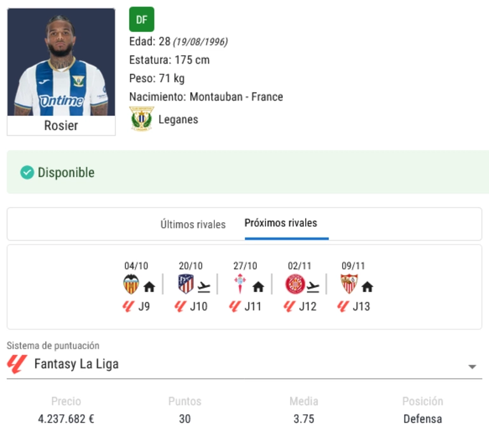Click the 4.237.682 € price value
489x448 pixels.
(66, 419)
